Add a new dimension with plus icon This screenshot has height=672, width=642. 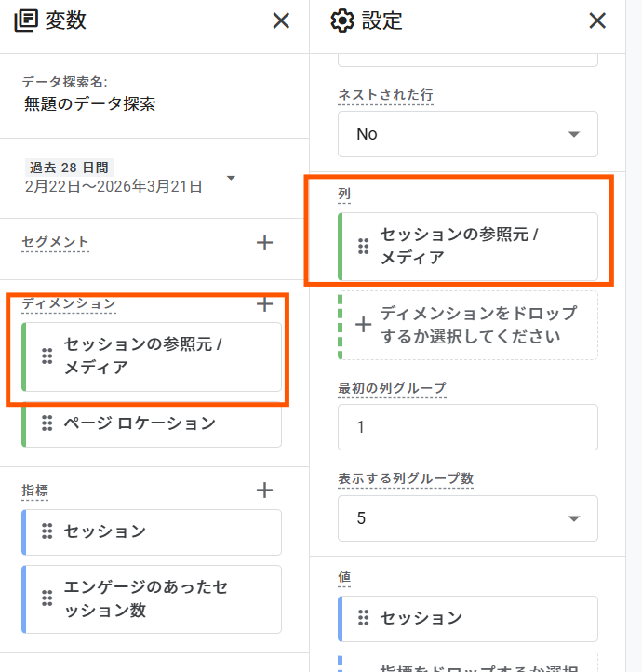(265, 303)
